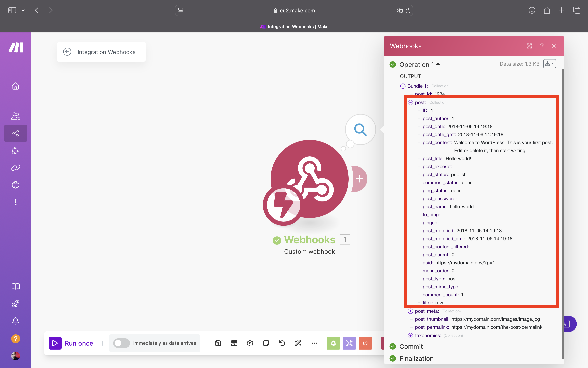Open scenario settings gear icon

tap(250, 343)
